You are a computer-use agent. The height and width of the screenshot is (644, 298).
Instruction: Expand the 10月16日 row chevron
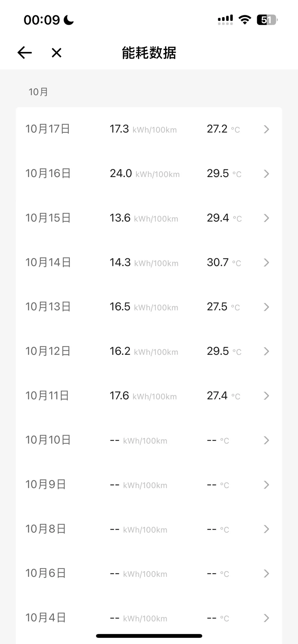(267, 174)
